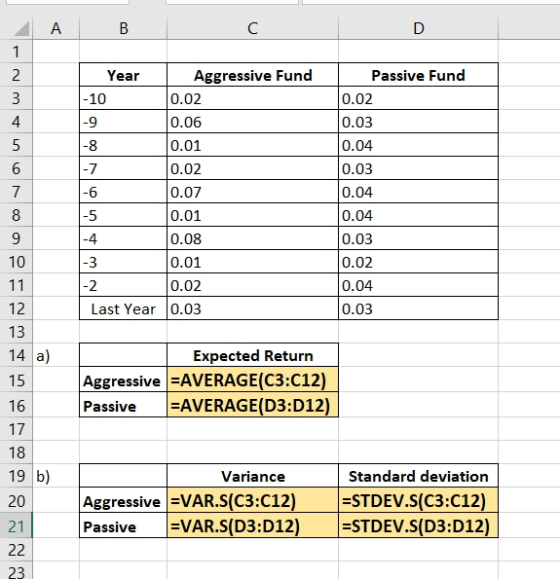This screenshot has height=579, width=560.
Task: Select row 1 header
Action: pyautogui.click(x=16, y=52)
